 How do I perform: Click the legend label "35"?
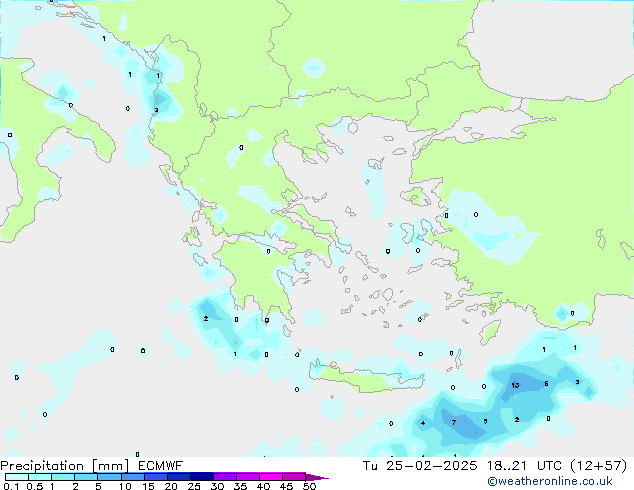(x=240, y=486)
